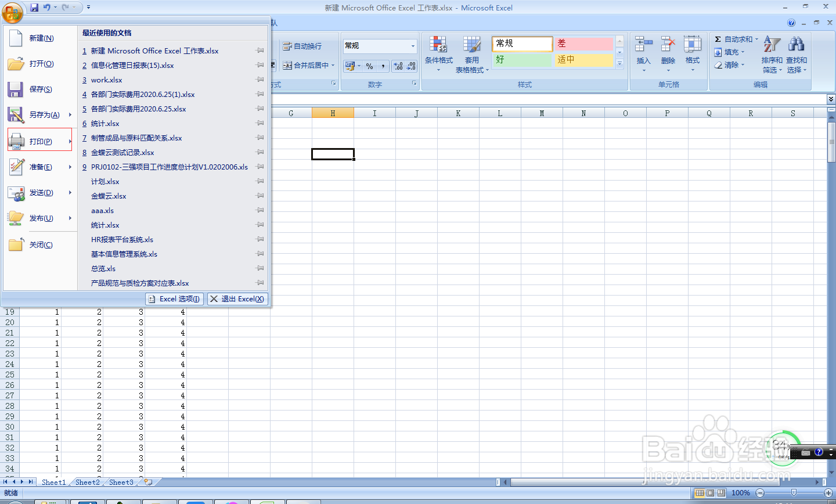Open Excel help question mark icon
Viewport: 836px width, 504px height.
[x=791, y=23]
